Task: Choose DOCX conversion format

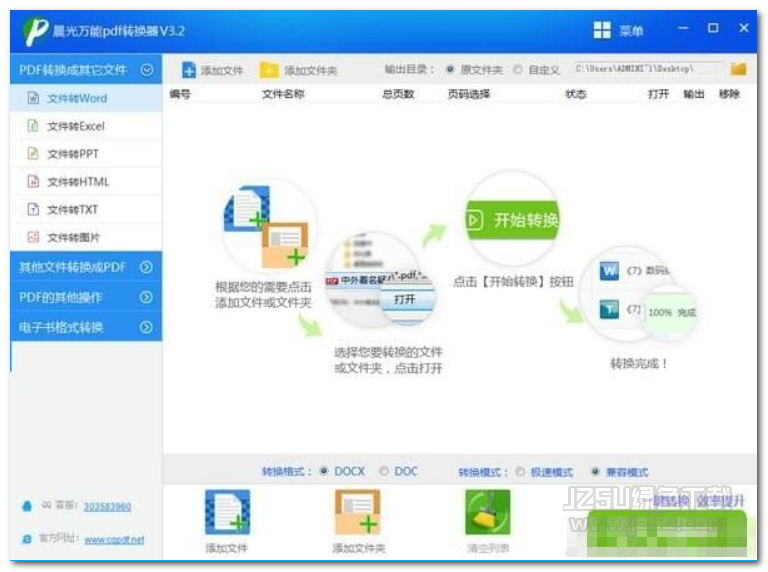Action: point(324,471)
